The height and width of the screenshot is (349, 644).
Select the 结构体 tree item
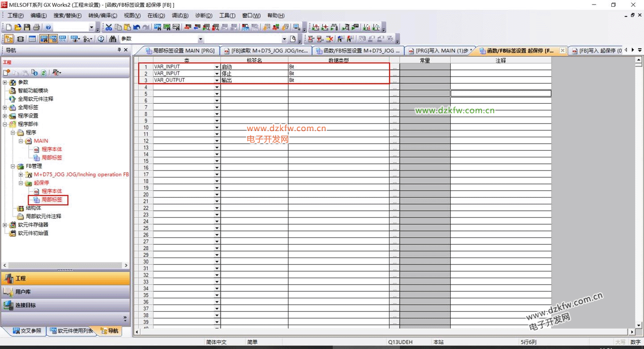tap(33, 208)
